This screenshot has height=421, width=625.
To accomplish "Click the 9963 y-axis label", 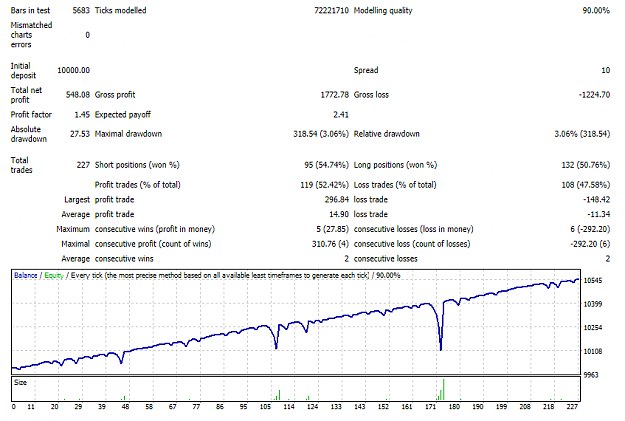I will [x=591, y=375].
